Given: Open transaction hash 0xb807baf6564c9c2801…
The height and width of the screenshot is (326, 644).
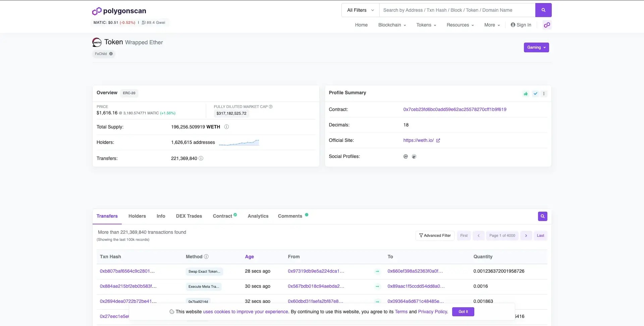Looking at the screenshot, I should (127, 271).
